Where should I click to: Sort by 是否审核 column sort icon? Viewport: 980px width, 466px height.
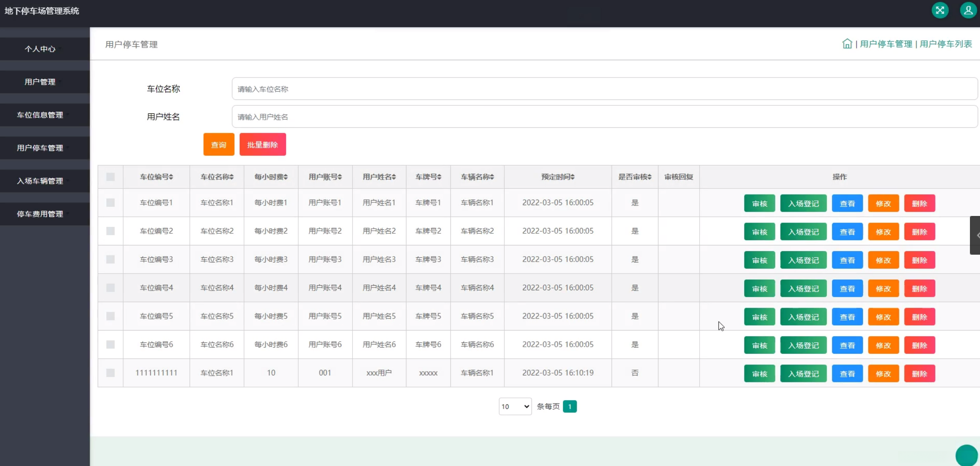tap(649, 177)
